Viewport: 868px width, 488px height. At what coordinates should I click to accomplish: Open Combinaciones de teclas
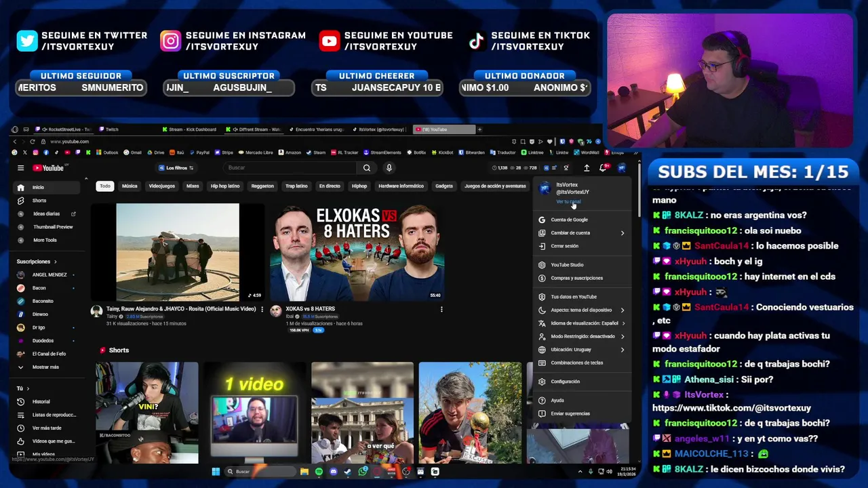582,363
